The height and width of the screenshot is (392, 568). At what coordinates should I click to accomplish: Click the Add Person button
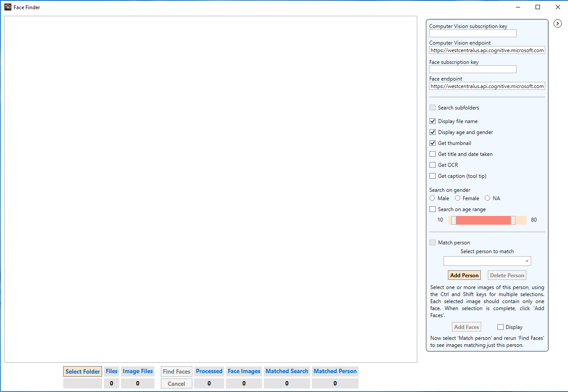coord(465,275)
